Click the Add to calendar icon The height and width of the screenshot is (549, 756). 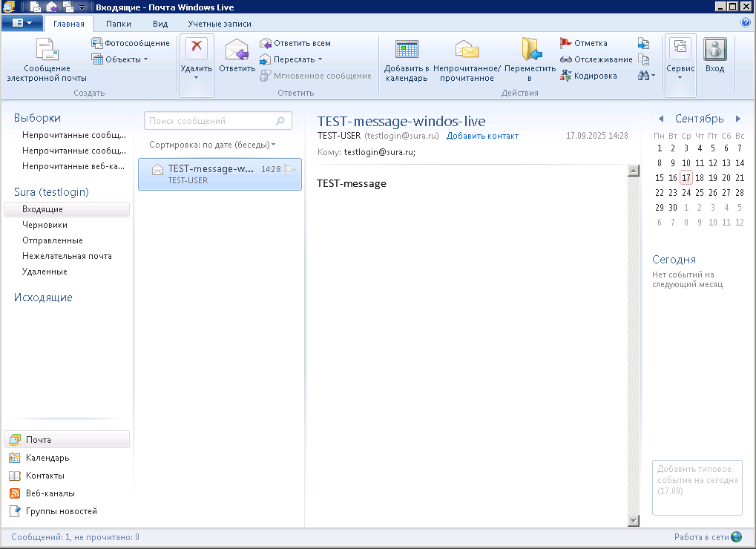coord(407,49)
